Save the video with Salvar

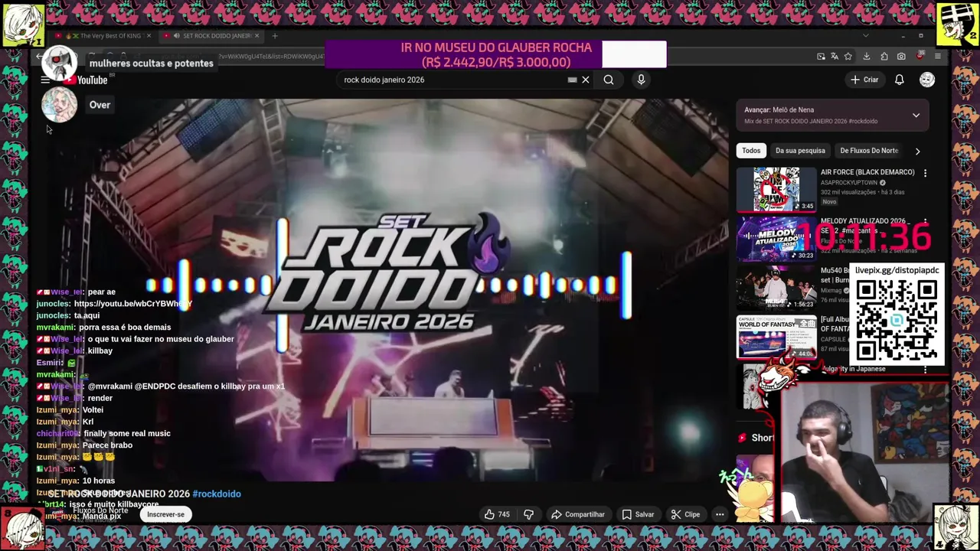coord(638,514)
